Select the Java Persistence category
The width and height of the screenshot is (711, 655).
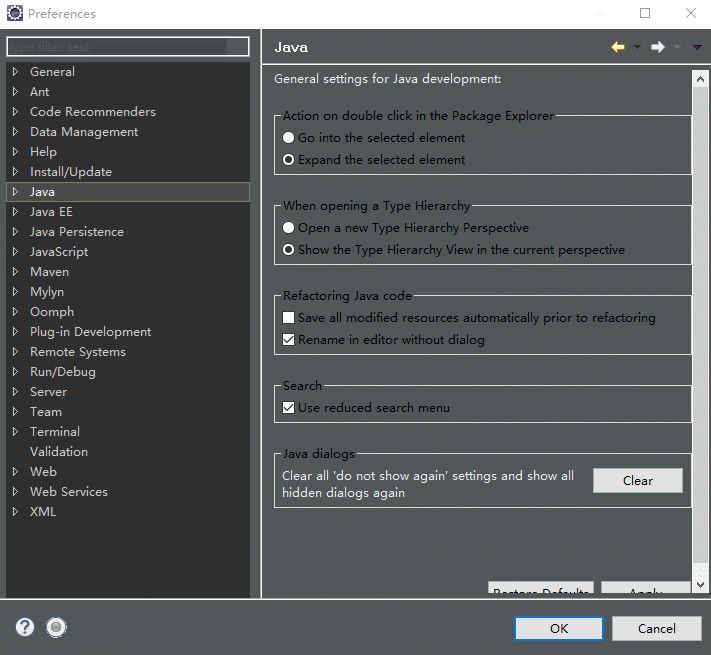tap(77, 232)
